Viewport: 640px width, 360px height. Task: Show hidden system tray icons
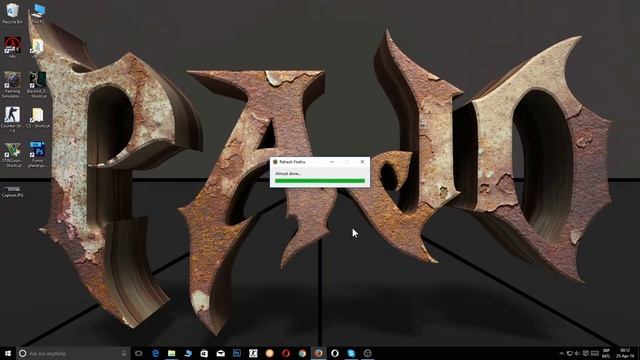[x=562, y=353]
